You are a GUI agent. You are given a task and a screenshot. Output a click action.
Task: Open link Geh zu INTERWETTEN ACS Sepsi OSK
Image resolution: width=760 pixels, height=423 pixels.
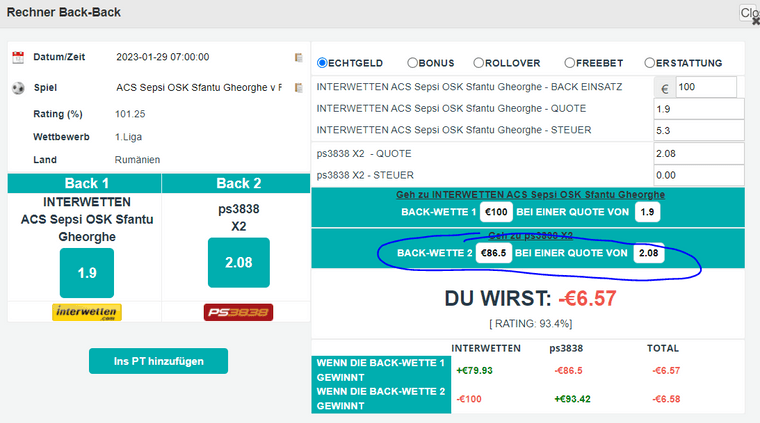530,194
